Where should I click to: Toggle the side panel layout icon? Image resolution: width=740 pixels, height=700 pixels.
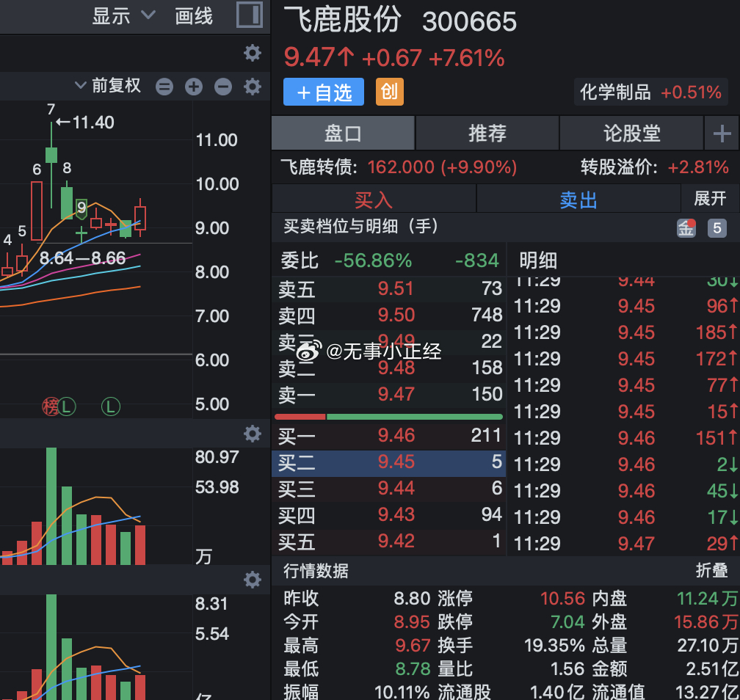pyautogui.click(x=249, y=15)
